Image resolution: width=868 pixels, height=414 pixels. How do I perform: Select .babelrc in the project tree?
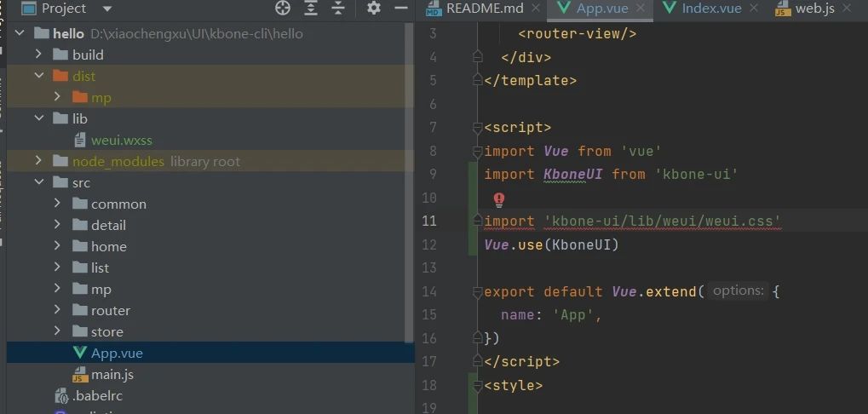[210, 396]
